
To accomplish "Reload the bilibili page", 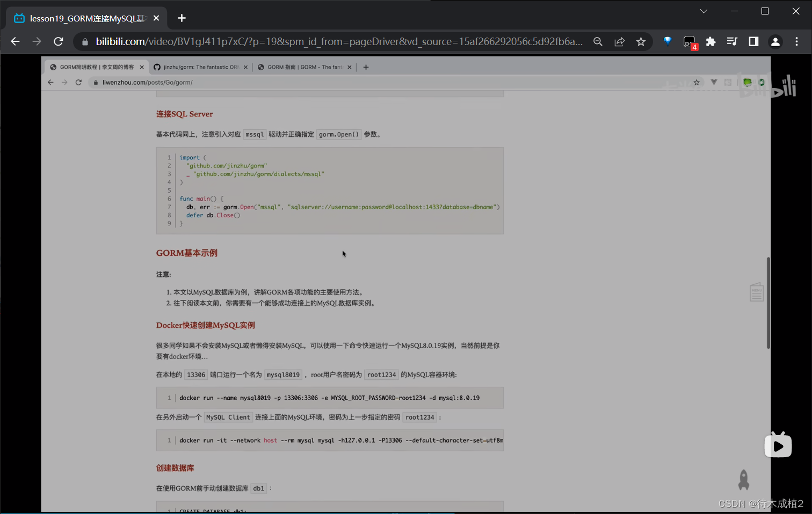I will (59, 41).
